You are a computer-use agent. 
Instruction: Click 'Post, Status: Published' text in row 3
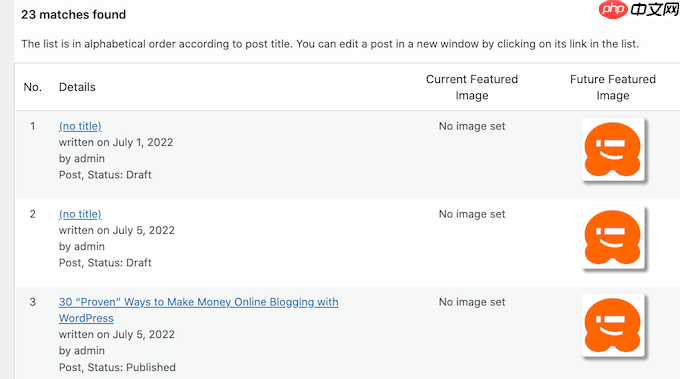coord(117,367)
